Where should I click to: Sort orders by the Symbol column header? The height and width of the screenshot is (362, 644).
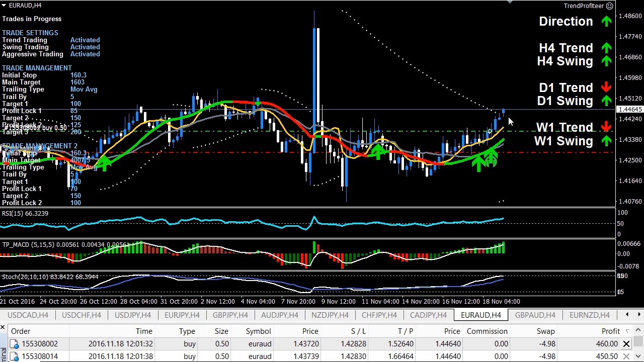[x=259, y=331]
